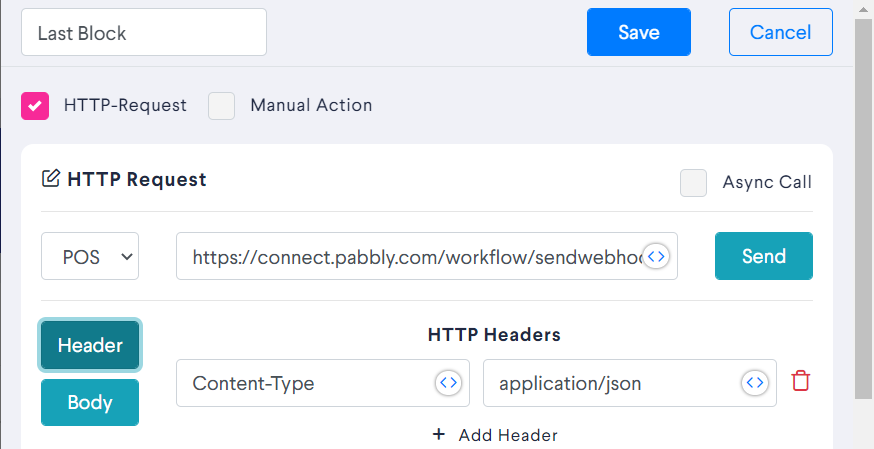Click the plus icon next to Add Header
Viewport: 874px width, 449px height.
coord(439,435)
